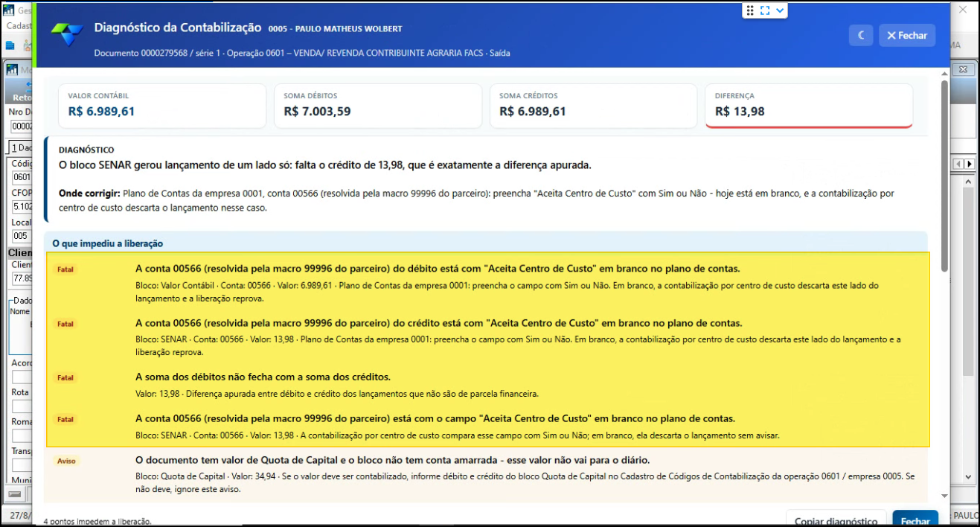Click the bottom blue Fechar button
Image resolution: width=980 pixels, height=527 pixels.
pyautogui.click(x=915, y=520)
